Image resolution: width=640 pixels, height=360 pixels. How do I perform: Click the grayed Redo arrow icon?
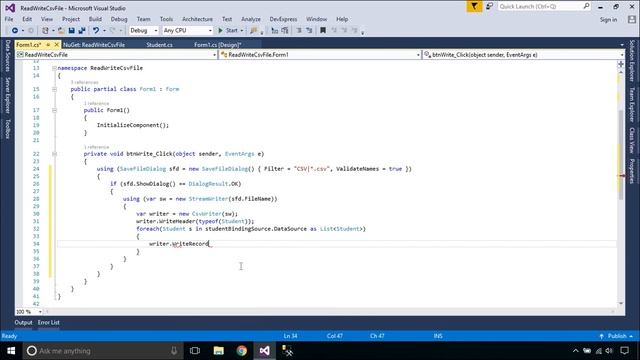click(113, 31)
